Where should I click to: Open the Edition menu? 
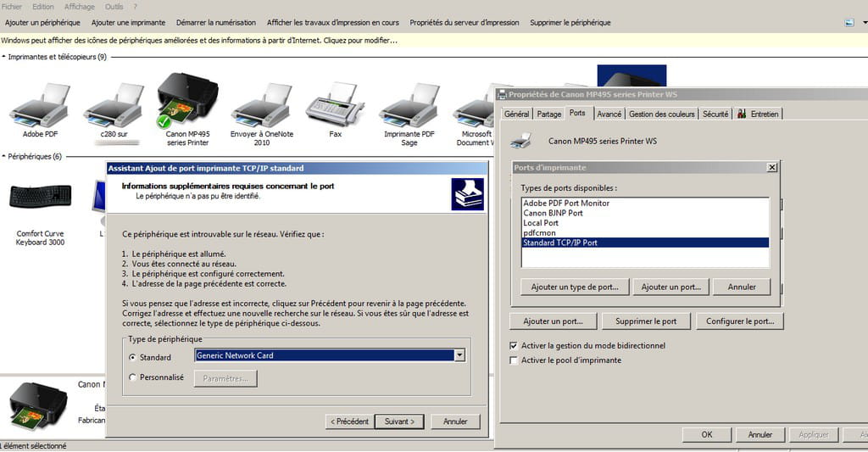pyautogui.click(x=43, y=7)
